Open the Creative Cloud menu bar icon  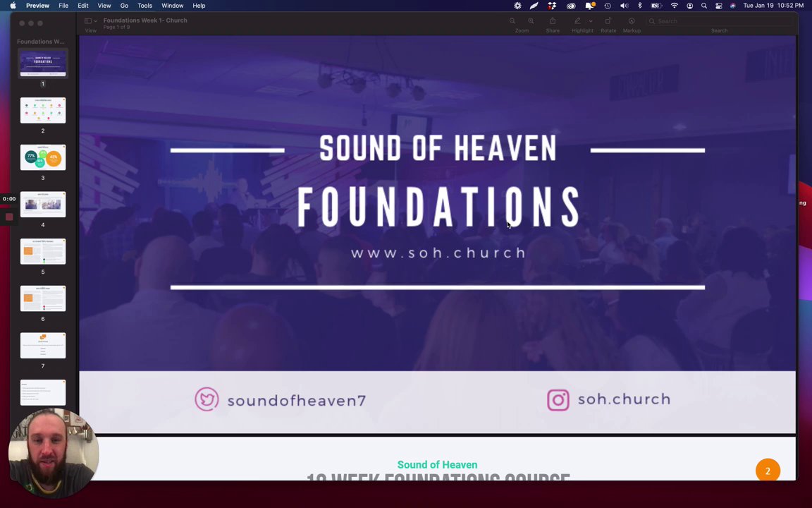point(571,6)
